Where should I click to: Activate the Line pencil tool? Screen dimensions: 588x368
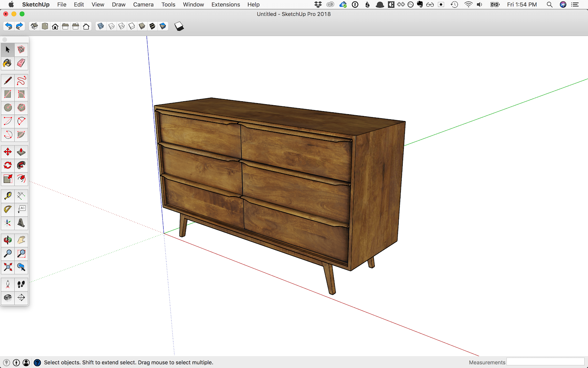(8, 81)
